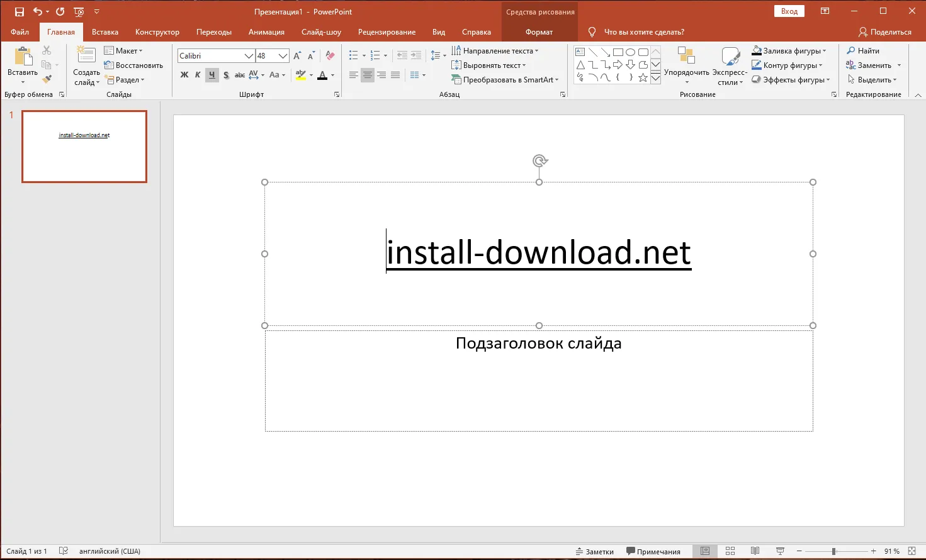The image size is (926, 560).
Task: Toggle underline formatting (Ч)
Action: point(212,75)
